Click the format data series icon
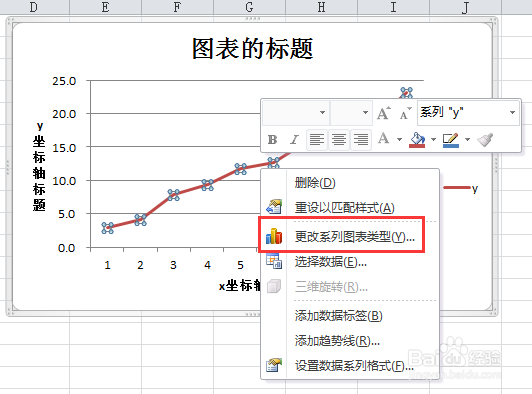532x394 pixels. pyautogui.click(x=274, y=365)
